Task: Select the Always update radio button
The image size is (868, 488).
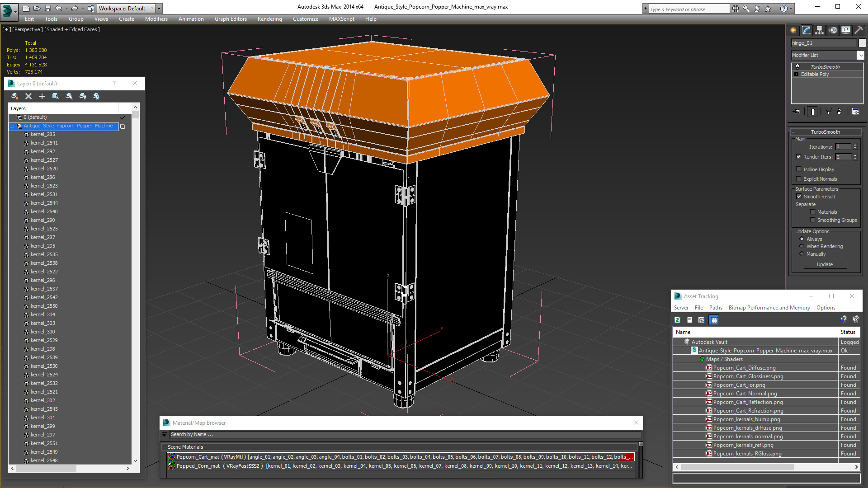Action: click(802, 239)
